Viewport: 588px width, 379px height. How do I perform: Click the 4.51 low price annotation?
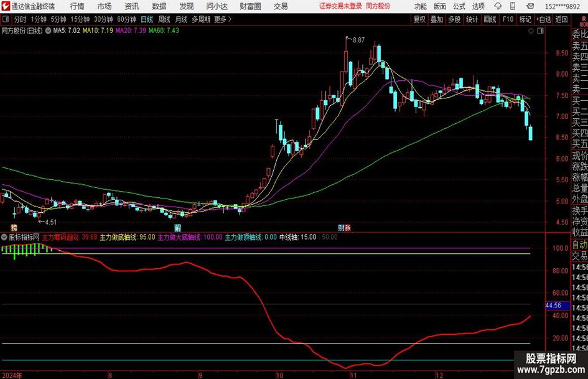50,222
